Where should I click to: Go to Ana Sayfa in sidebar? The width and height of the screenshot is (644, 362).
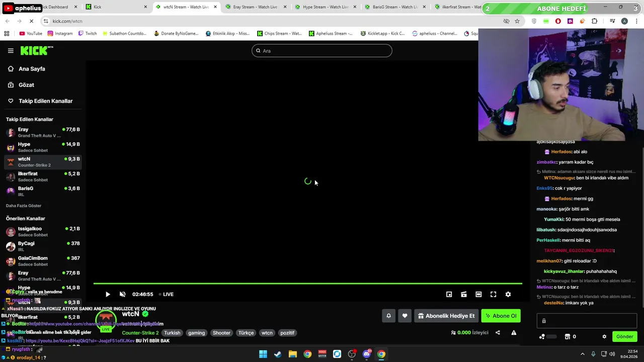point(32,69)
